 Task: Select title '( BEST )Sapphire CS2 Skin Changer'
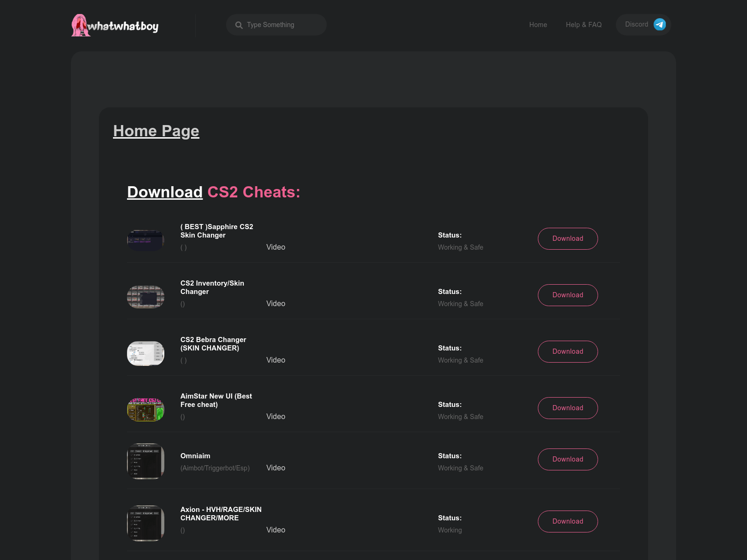tap(217, 231)
